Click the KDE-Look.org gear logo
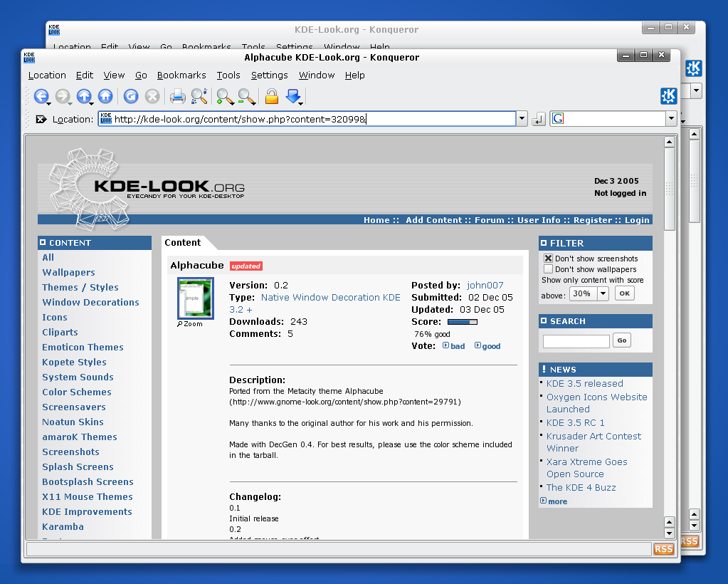Viewport: 728px width, 584px height. coord(88,189)
